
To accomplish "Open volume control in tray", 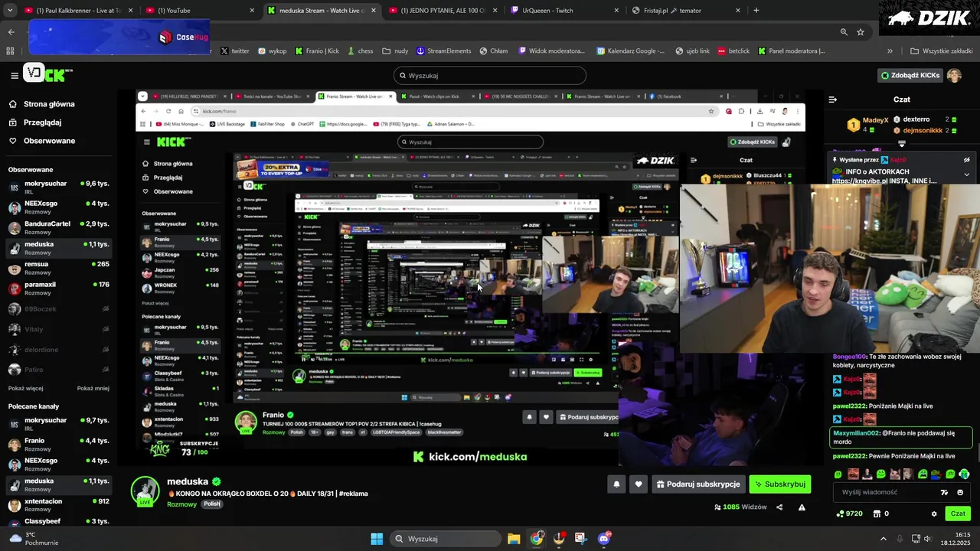I will pyautogui.click(x=927, y=539).
